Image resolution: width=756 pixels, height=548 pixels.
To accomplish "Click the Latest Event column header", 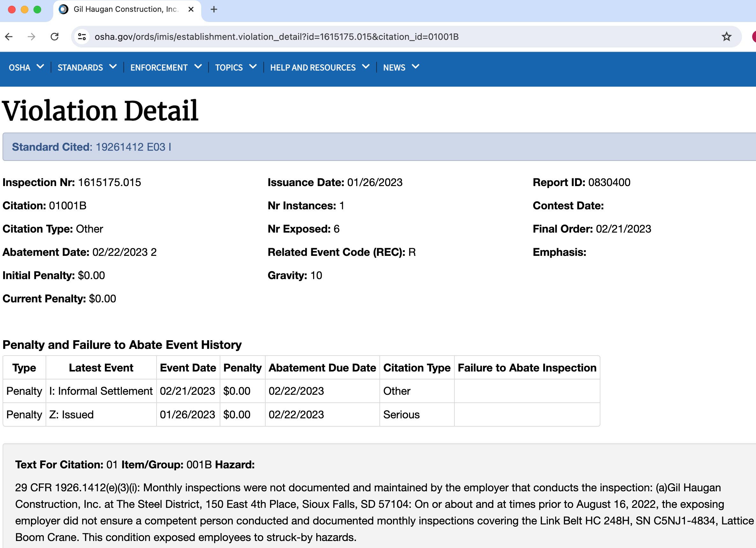I will pyautogui.click(x=101, y=368).
